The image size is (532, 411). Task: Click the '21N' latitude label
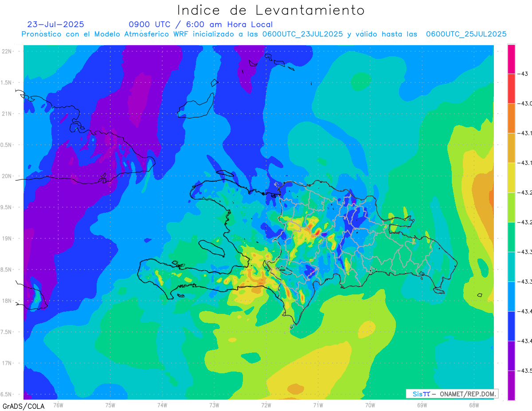[x=8, y=114]
